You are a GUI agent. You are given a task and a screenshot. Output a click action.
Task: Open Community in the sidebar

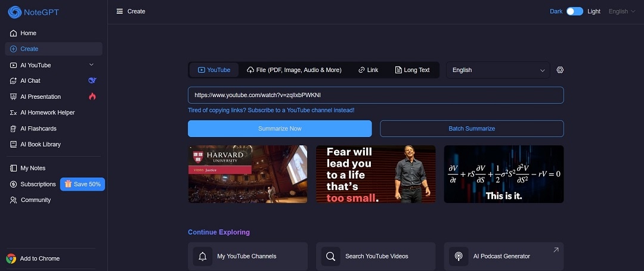(x=54, y=200)
